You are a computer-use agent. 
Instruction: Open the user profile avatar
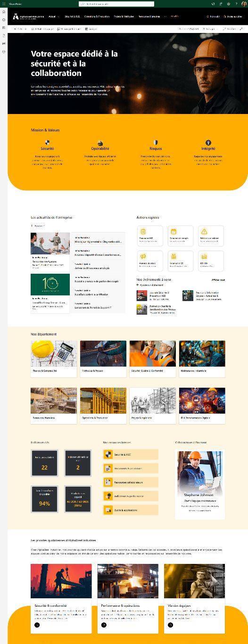click(244, 4)
